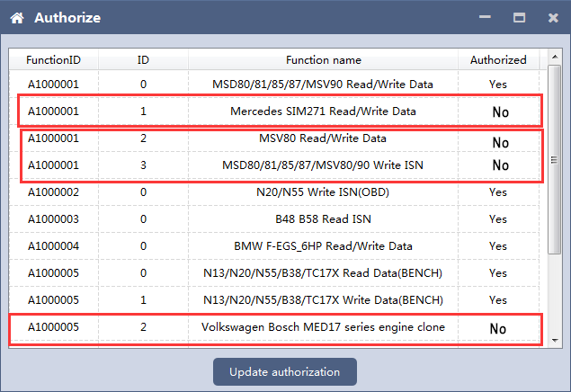This screenshot has height=392, width=571.
Task: Select MSD80/81/85/87/MSV90 Read/Write Data row
Action: pos(274,85)
